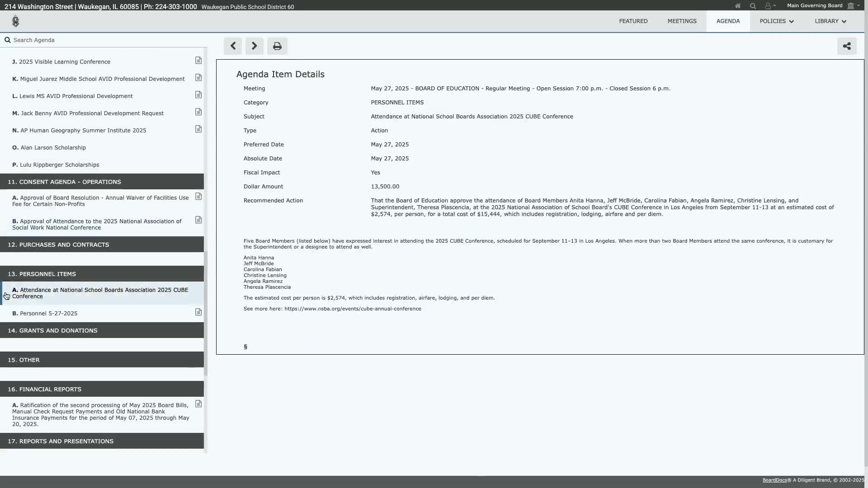Click the district logo emblem
The image size is (868, 488).
click(x=16, y=21)
